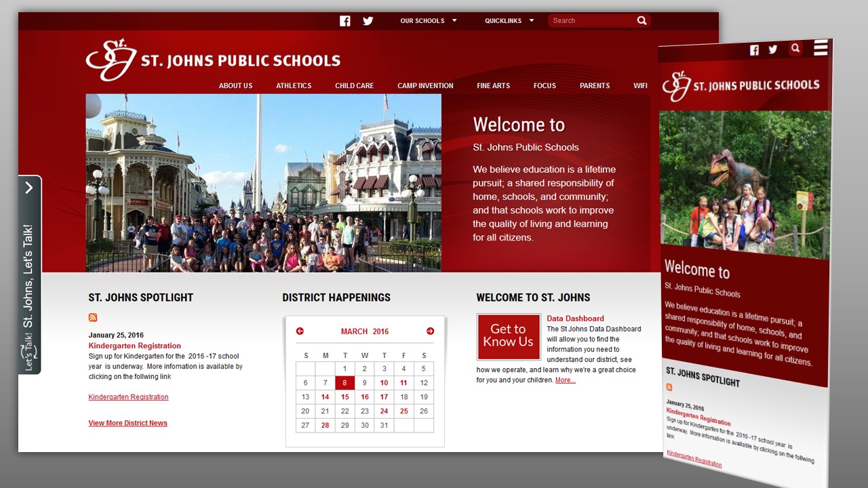Viewport: 868px width, 488px height.
Task: Select March 24 on the calendar
Action: tap(384, 411)
